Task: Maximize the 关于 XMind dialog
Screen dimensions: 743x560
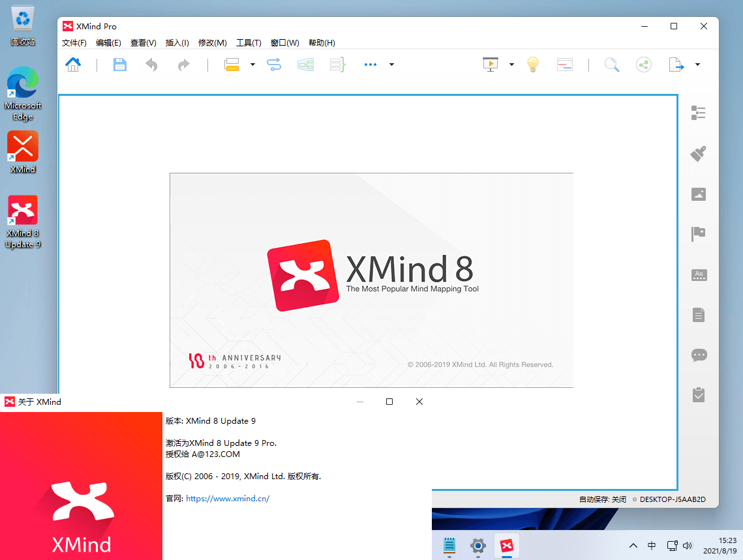Action: 389,402
